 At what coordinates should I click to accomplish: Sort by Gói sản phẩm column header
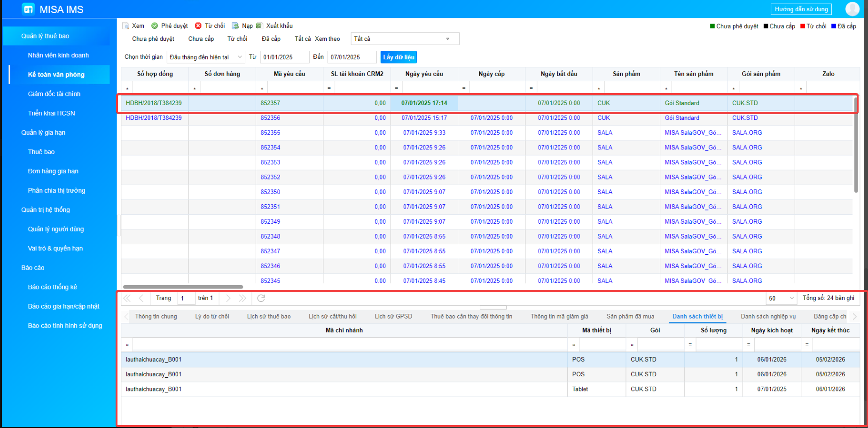761,74
